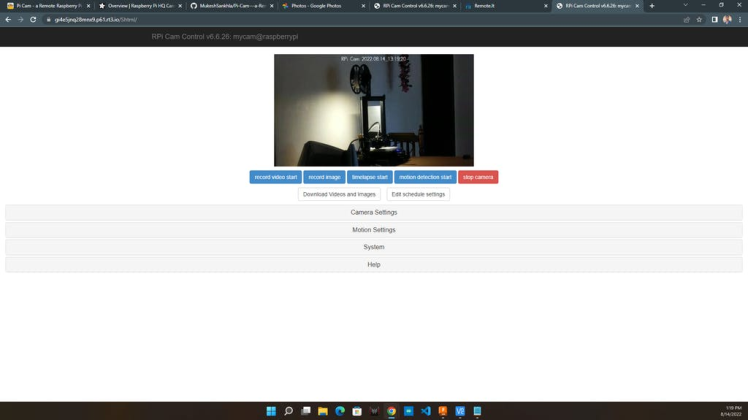Image resolution: width=748 pixels, height=420 pixels.
Task: Click the browser reload icon
Action: pos(33,20)
